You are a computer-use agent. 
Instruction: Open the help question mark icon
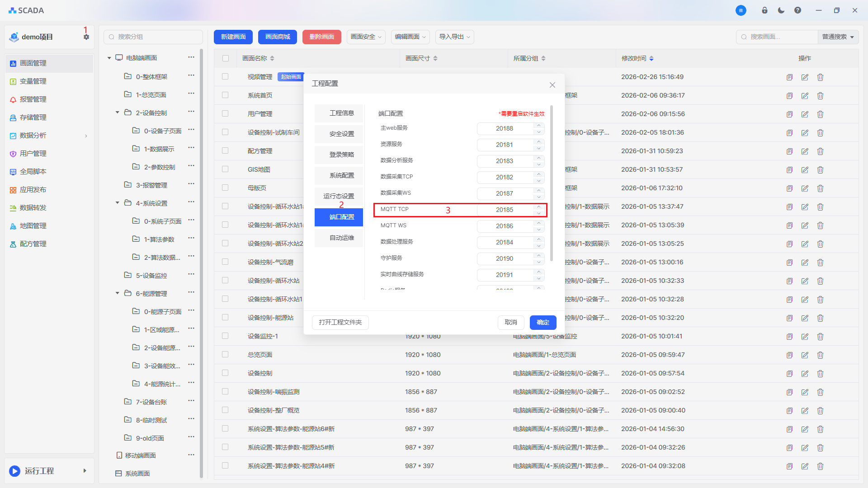(x=797, y=10)
